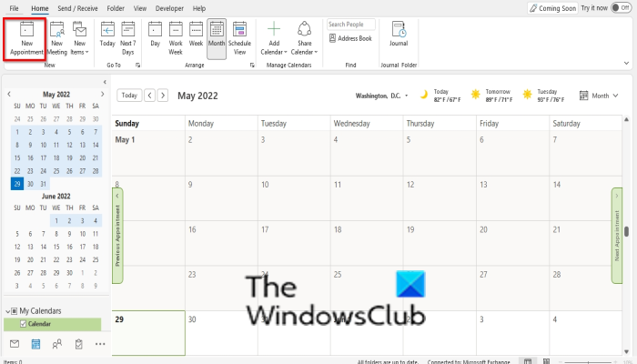Select the May 29 day cell
Image resolution: width=637 pixels, height=364 pixels.
[x=148, y=333]
